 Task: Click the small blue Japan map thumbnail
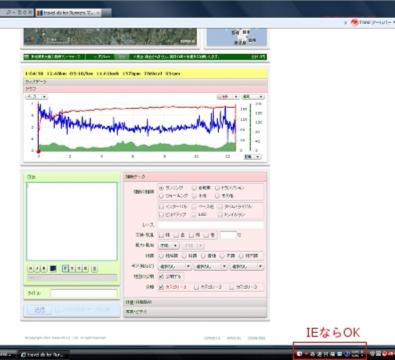237,37
